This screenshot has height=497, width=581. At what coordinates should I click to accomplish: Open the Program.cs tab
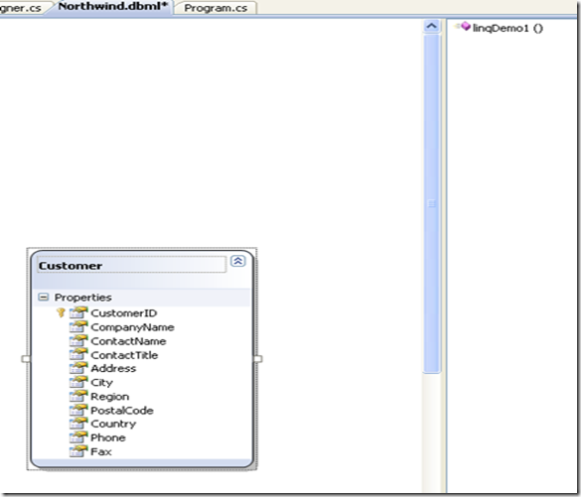[216, 8]
